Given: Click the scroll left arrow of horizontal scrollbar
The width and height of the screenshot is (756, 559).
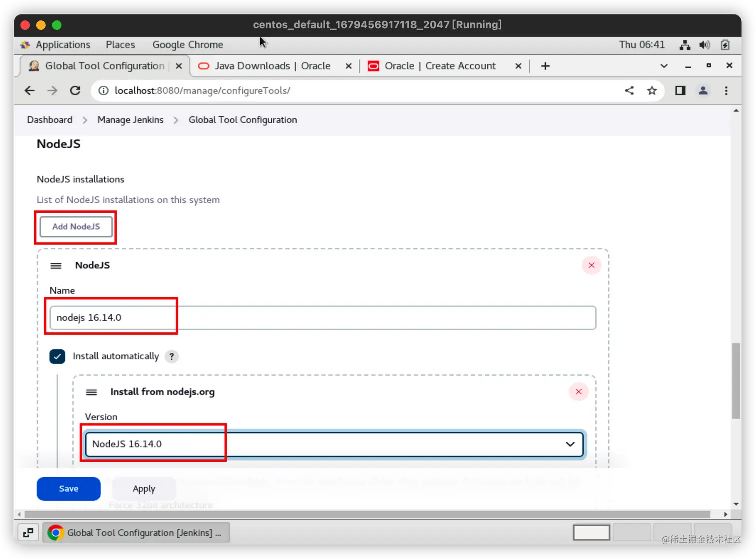Looking at the screenshot, I should pos(19,514).
